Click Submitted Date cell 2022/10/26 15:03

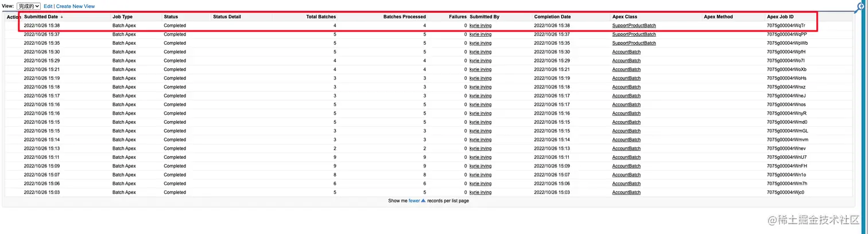coord(42,193)
